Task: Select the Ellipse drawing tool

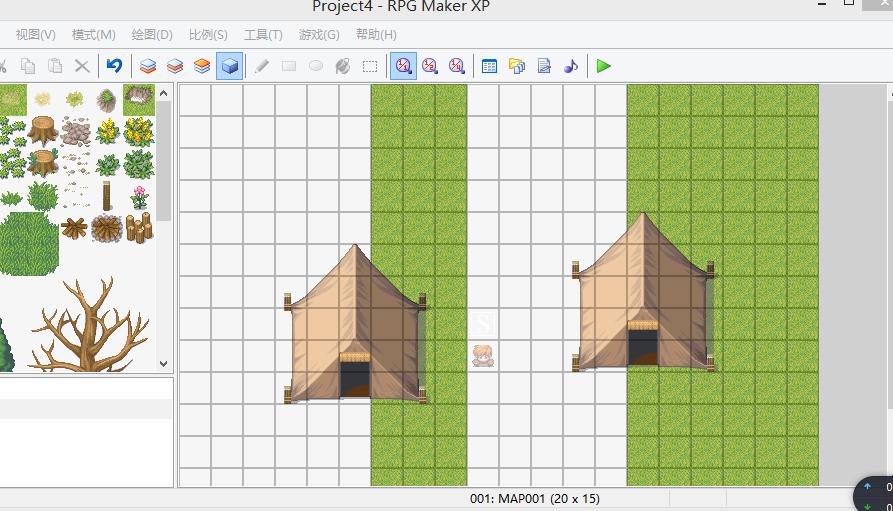Action: coord(316,66)
